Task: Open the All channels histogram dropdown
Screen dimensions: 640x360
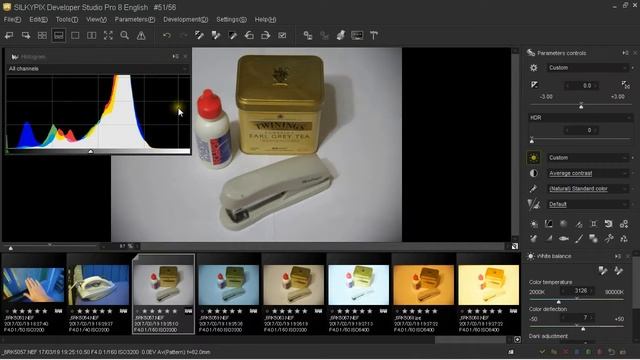Action: click(97, 69)
